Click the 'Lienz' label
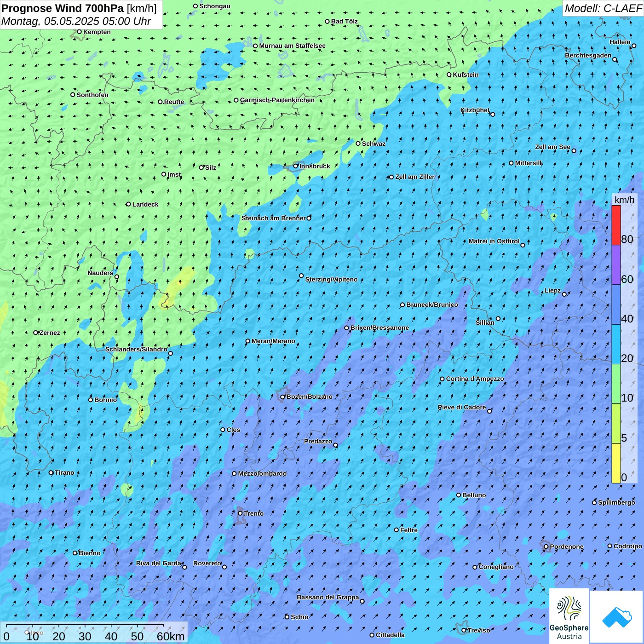 pos(552,290)
